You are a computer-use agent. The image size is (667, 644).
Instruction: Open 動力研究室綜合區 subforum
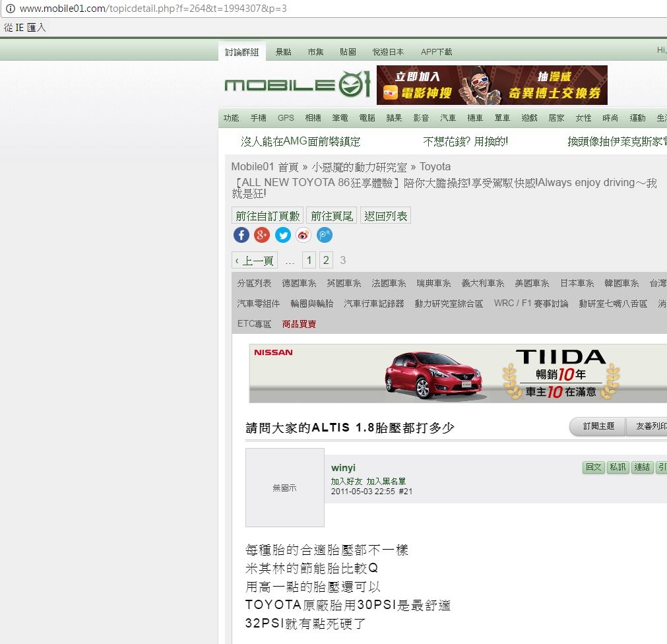click(449, 304)
